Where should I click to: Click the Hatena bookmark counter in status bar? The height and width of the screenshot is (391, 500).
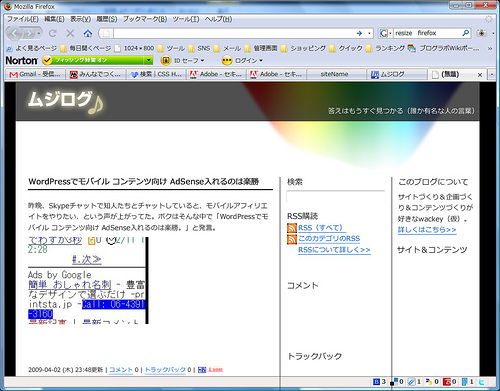click(x=379, y=382)
